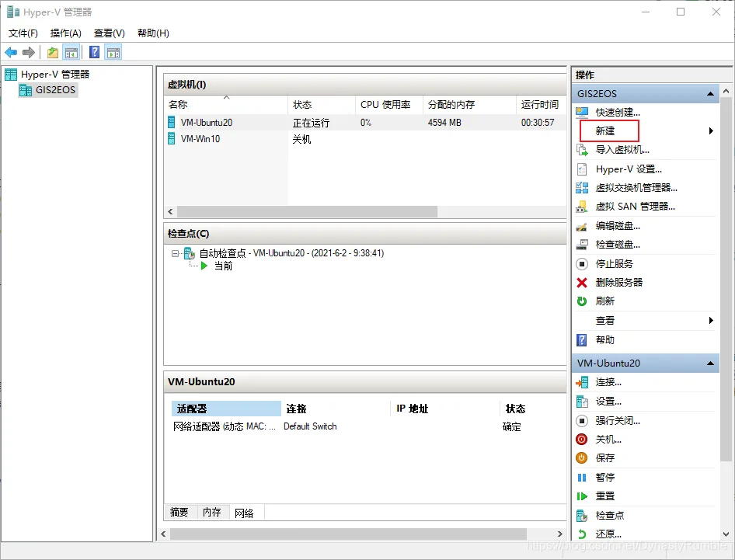Click the Import Virtual Machine (导入虚拟机) icon

(x=582, y=150)
